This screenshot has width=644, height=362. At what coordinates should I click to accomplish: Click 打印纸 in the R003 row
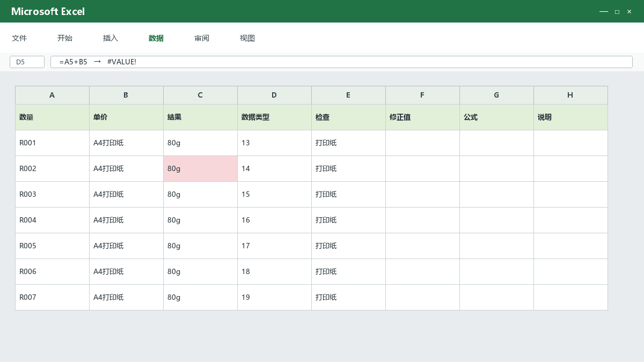coord(348,194)
